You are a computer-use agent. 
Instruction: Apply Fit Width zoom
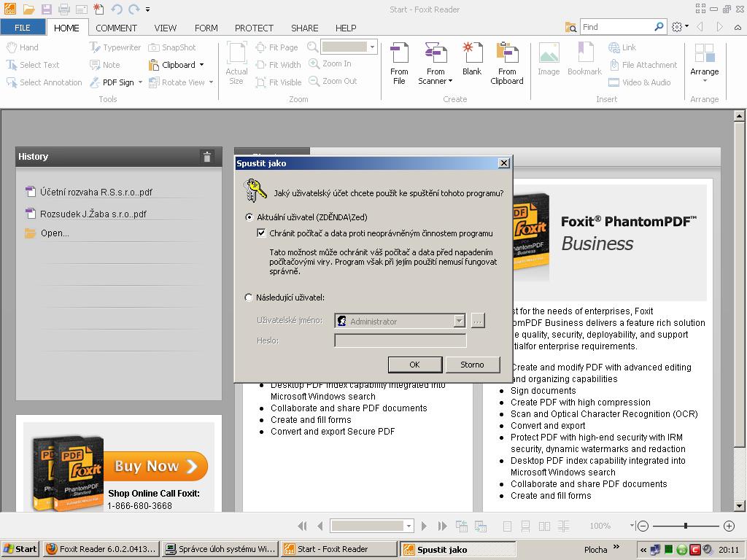278,65
